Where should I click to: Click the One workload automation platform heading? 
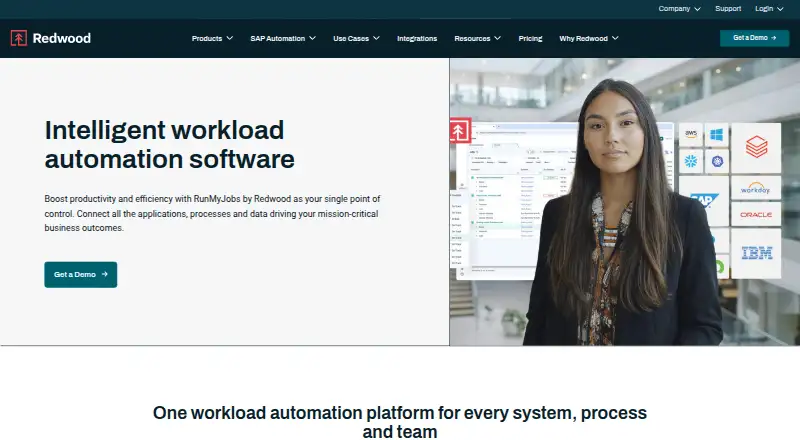point(400,422)
